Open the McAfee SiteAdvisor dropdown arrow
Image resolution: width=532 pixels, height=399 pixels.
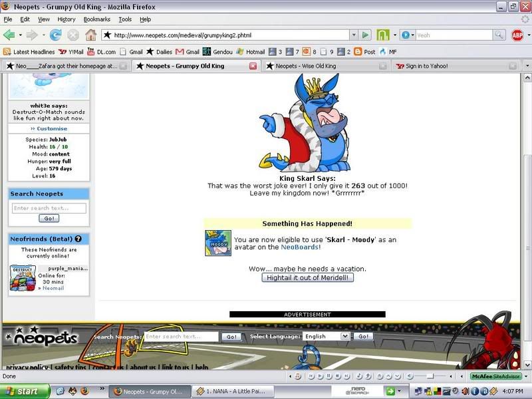point(526,376)
